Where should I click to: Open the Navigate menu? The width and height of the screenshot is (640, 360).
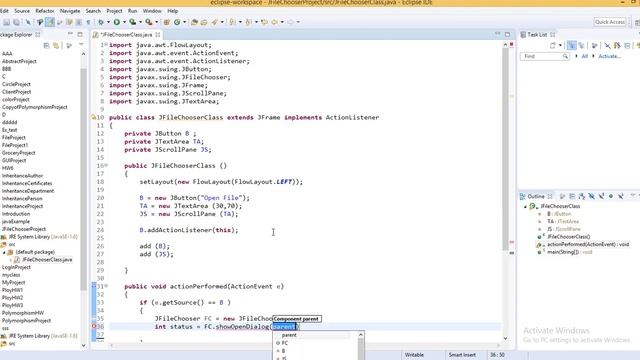point(70,11)
